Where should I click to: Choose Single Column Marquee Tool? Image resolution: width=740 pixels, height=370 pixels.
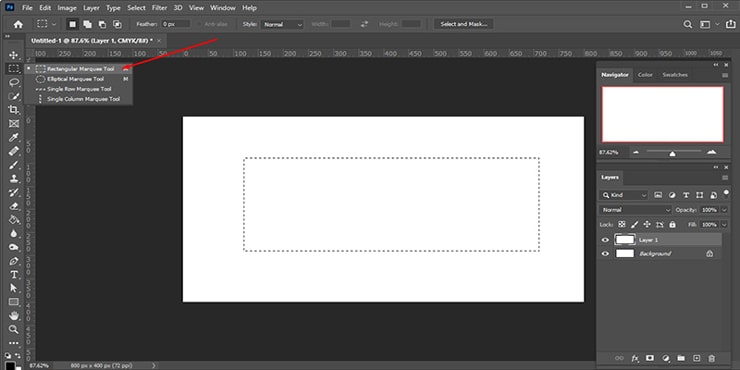pos(78,99)
